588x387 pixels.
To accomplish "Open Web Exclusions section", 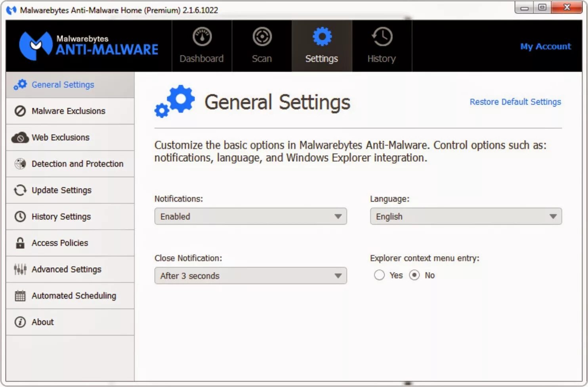I will coord(70,137).
